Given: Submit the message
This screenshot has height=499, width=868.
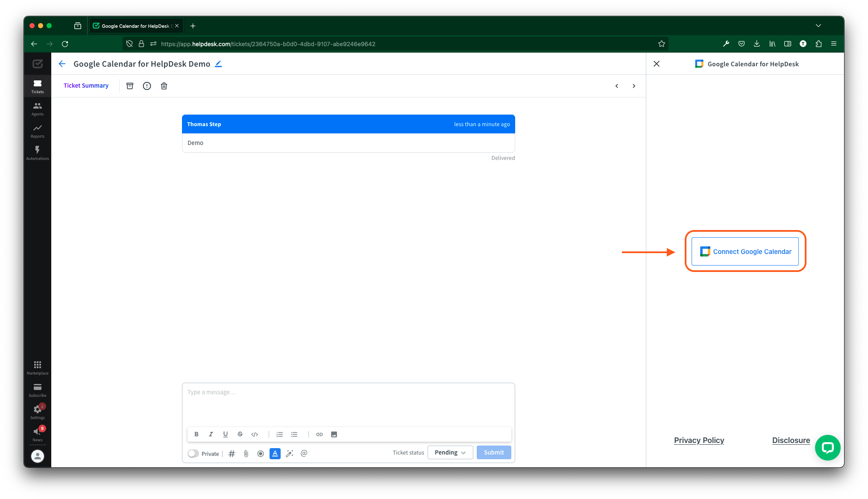Looking at the screenshot, I should (x=494, y=452).
